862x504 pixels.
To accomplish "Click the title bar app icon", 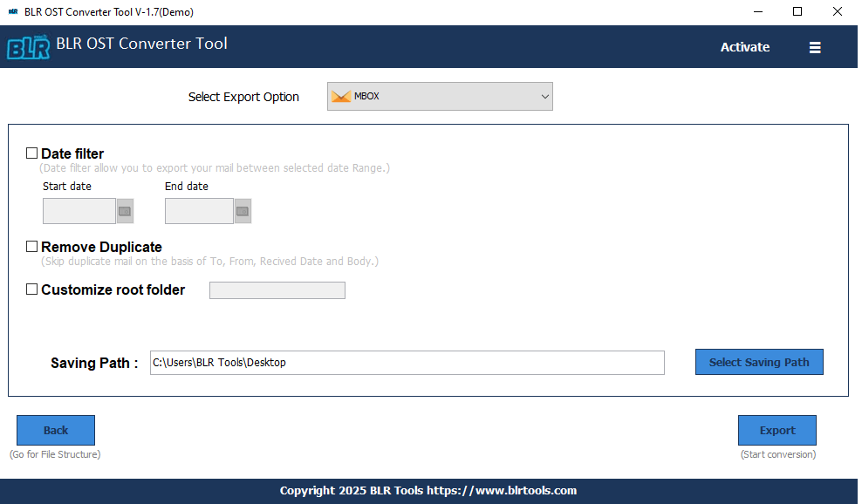I will point(13,11).
